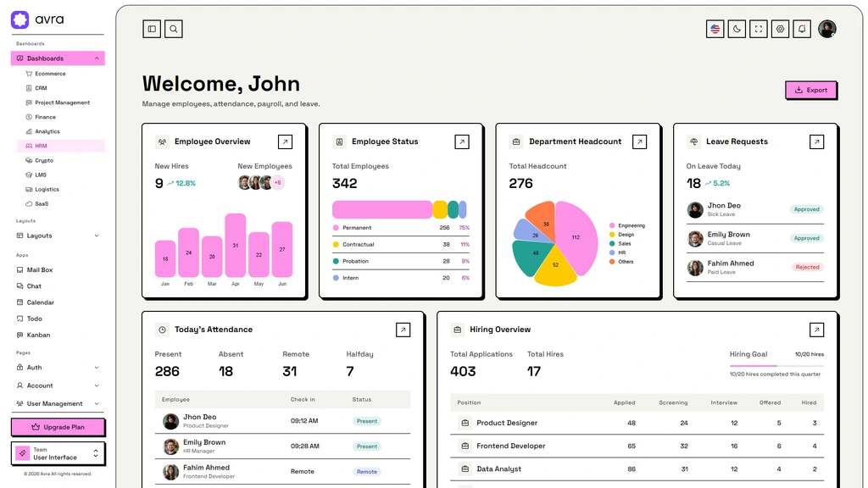Select the Finance dashboard

tap(61, 117)
